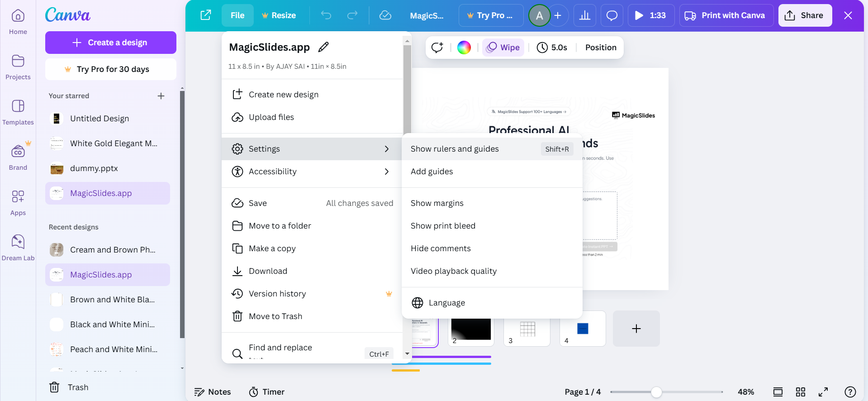Open the help question mark icon
Image resolution: width=868 pixels, height=401 pixels.
(x=850, y=391)
